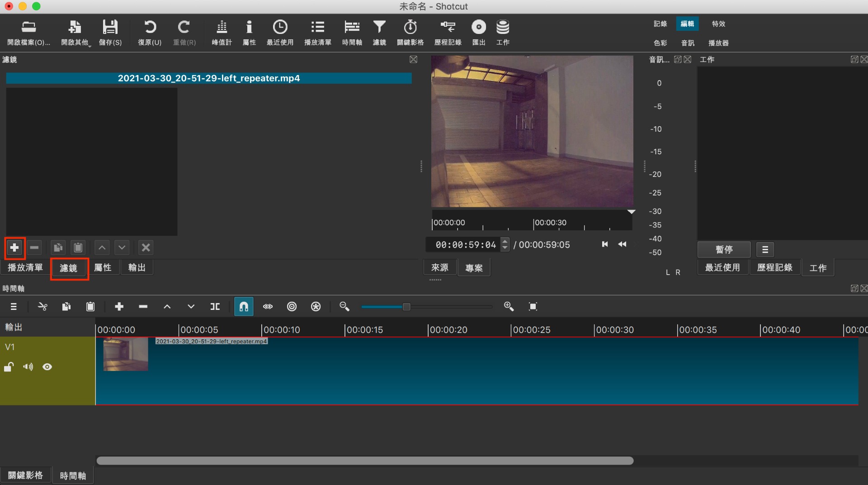This screenshot has width=868, height=485.
Task: Split the clip at the playhead
Action: [x=215, y=307]
